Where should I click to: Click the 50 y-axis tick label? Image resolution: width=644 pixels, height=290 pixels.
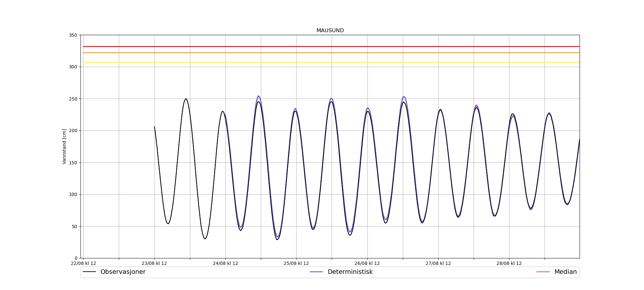[x=74, y=227]
